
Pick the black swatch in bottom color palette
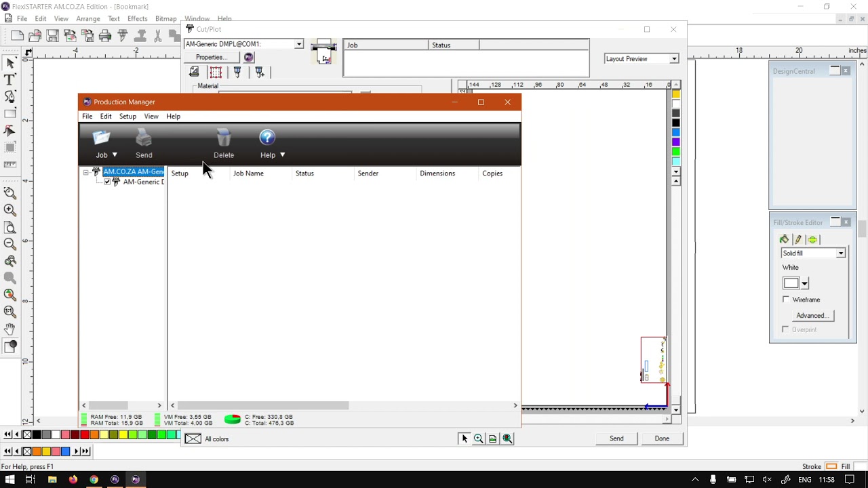point(37,434)
